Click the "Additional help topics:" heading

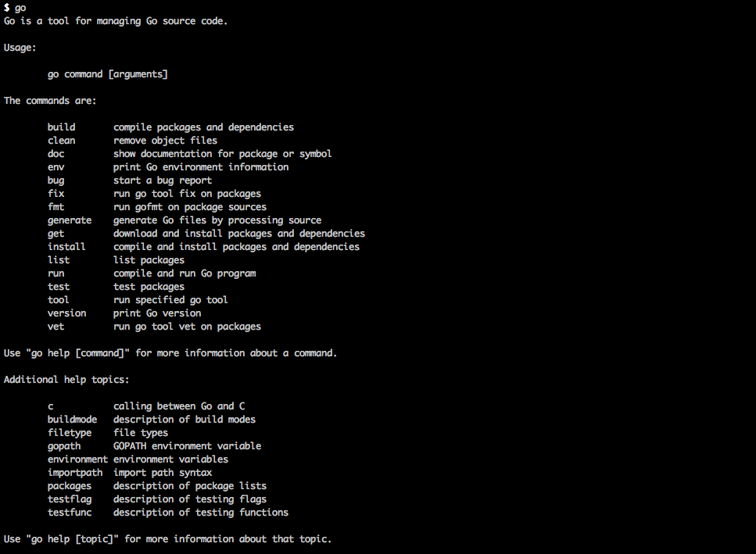[x=66, y=380]
